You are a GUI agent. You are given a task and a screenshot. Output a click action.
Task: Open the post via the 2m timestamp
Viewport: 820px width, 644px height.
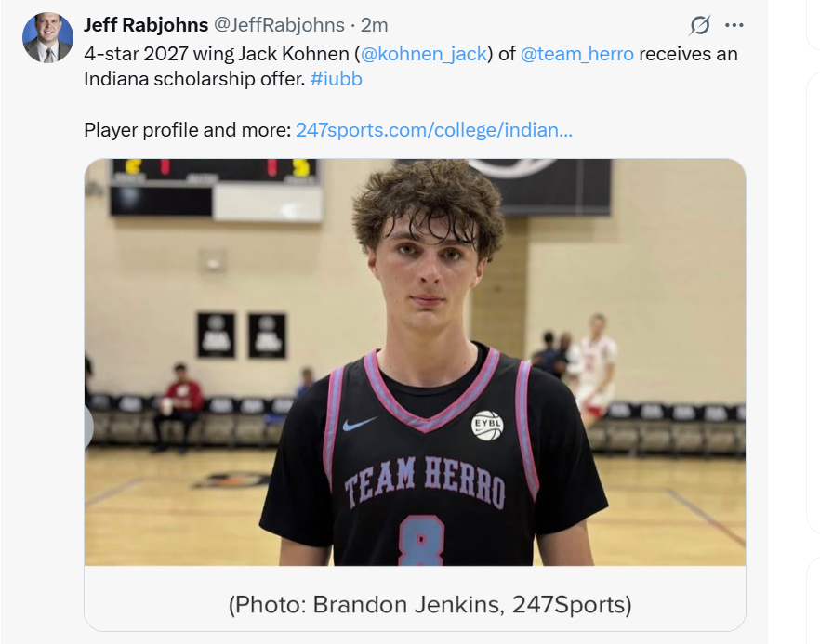coord(375,24)
